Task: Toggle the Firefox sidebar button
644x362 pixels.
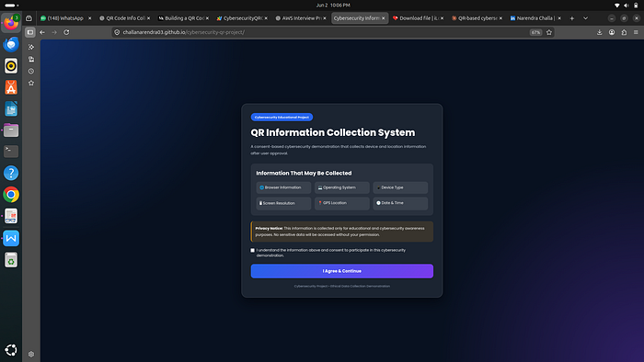Action: [x=30, y=32]
